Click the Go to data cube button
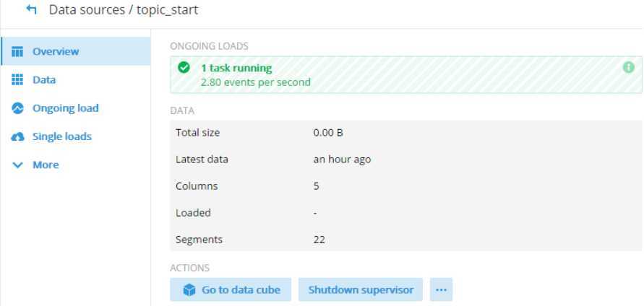 231,289
